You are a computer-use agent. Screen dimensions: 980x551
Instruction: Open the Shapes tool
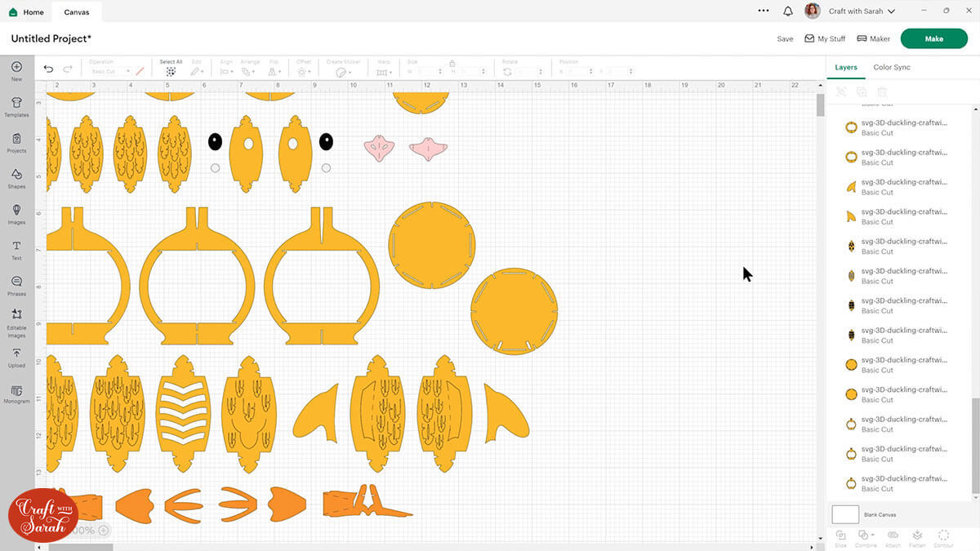pos(16,178)
